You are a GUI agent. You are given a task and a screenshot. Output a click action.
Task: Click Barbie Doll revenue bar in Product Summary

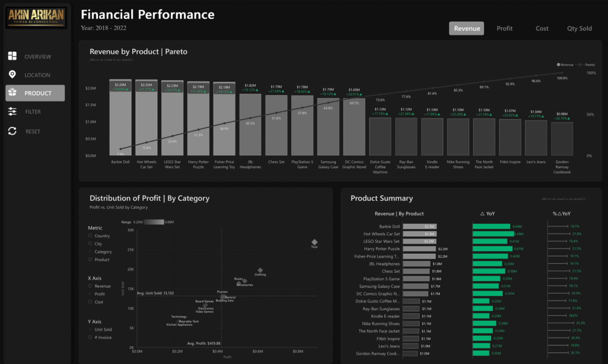click(420, 226)
